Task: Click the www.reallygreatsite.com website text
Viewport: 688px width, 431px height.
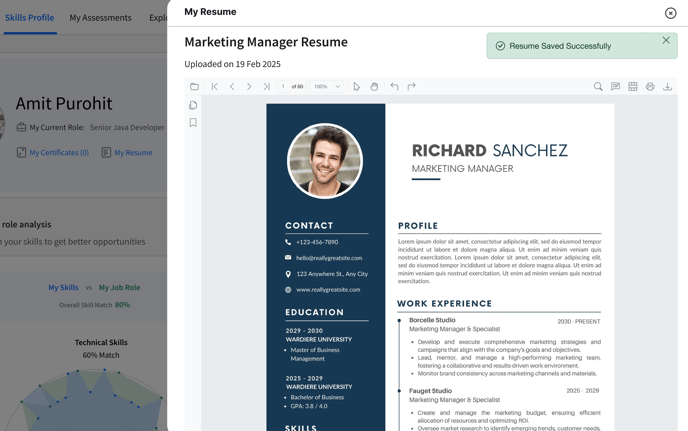Action: tap(328, 290)
